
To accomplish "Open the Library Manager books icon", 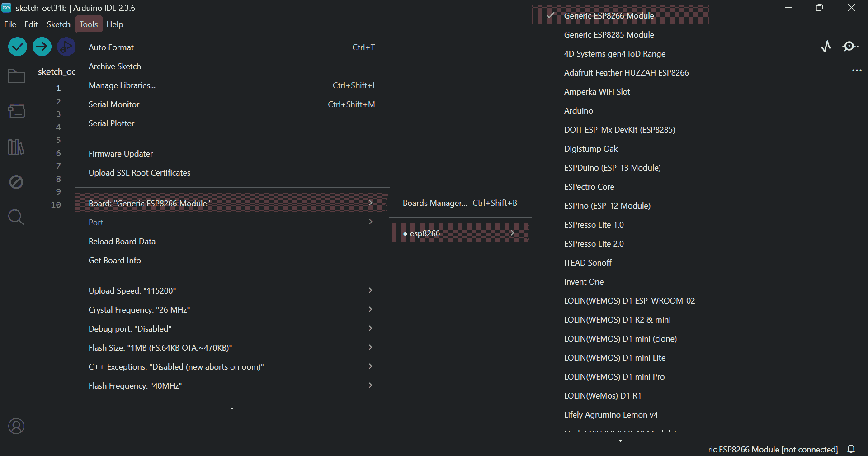I will click(16, 147).
